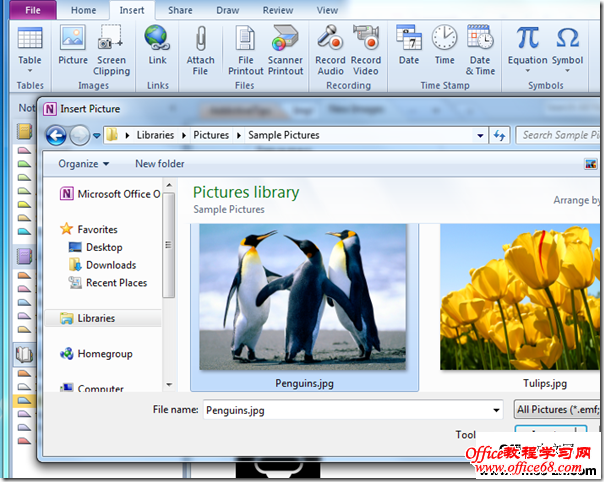This screenshot has width=604, height=482.
Task: Open the Equation dropdown in Symbols
Action: pyautogui.click(x=527, y=60)
